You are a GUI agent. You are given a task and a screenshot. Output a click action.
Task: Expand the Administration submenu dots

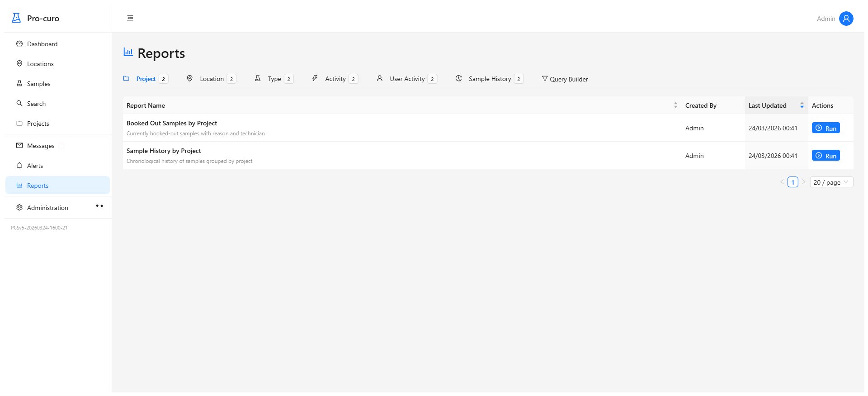(x=99, y=206)
